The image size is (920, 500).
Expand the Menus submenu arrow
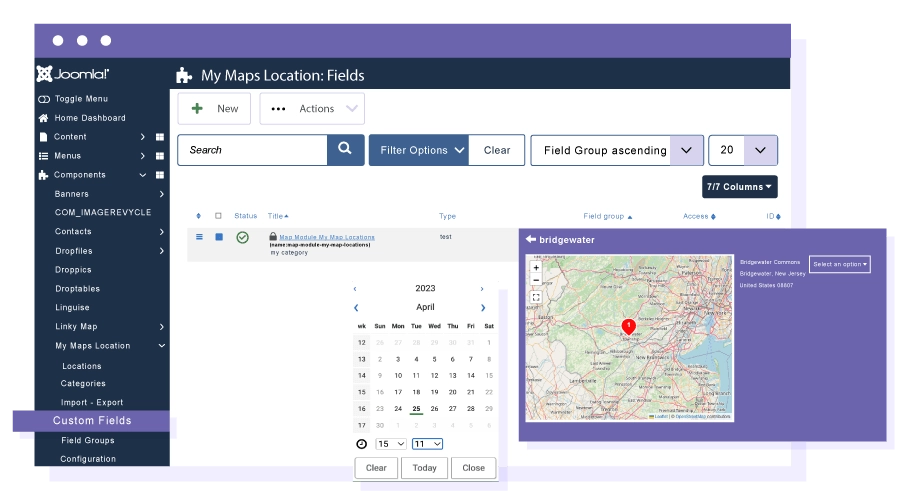pyautogui.click(x=143, y=156)
